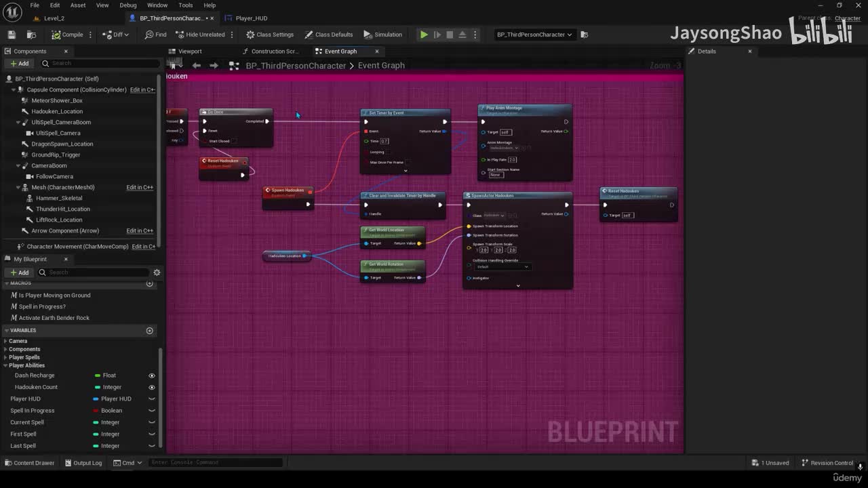Collapse the UltiSpell_CameraBoom tree node
The image size is (868, 488).
click(17, 122)
